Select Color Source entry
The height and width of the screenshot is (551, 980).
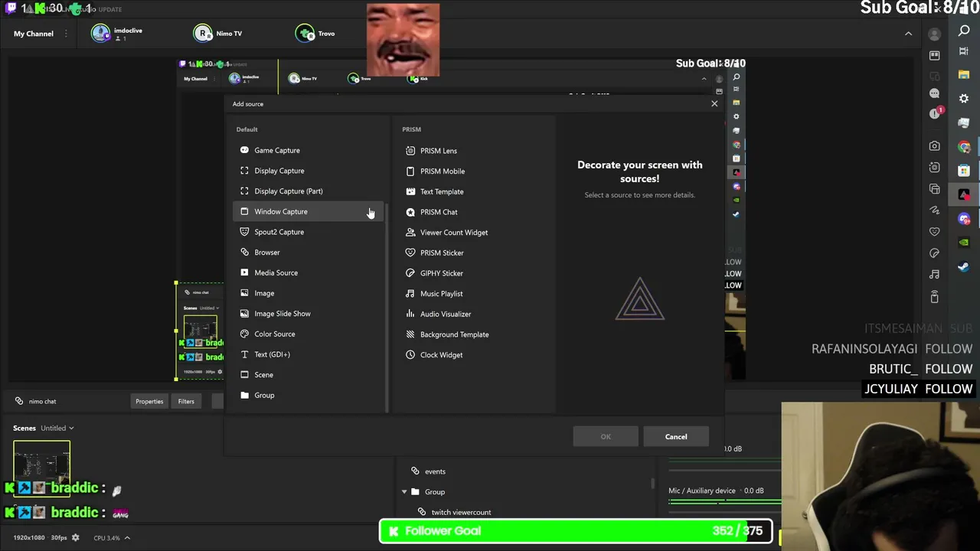(309, 334)
